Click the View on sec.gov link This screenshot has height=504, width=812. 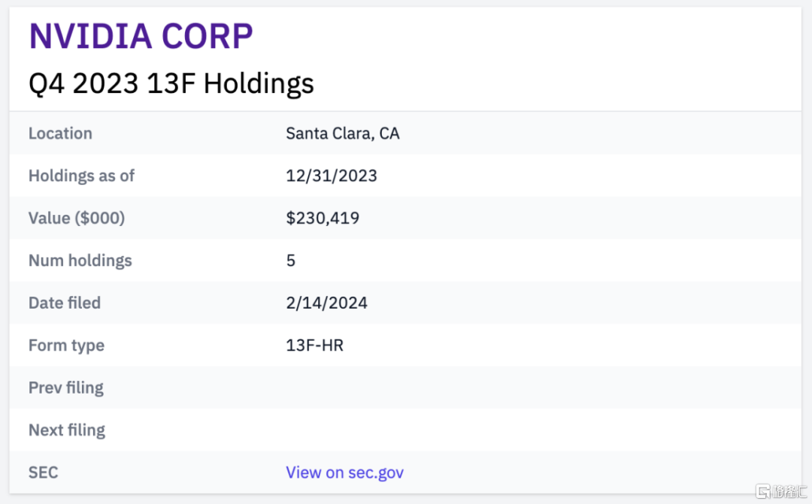pyautogui.click(x=344, y=472)
